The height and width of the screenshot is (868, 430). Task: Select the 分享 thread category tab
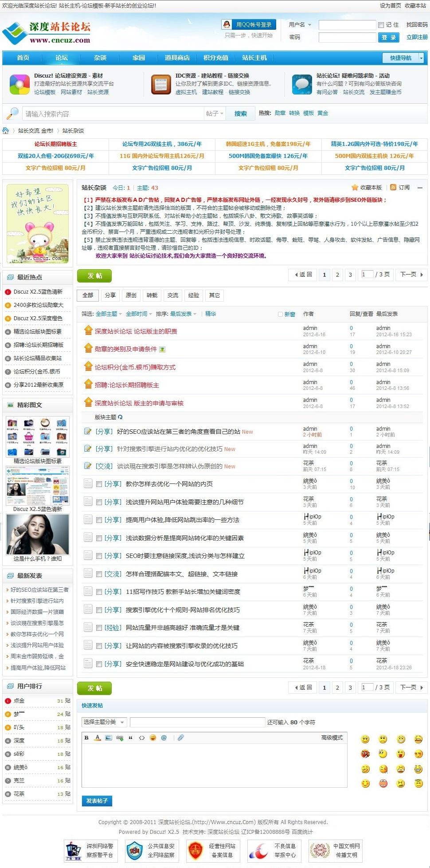110,295
